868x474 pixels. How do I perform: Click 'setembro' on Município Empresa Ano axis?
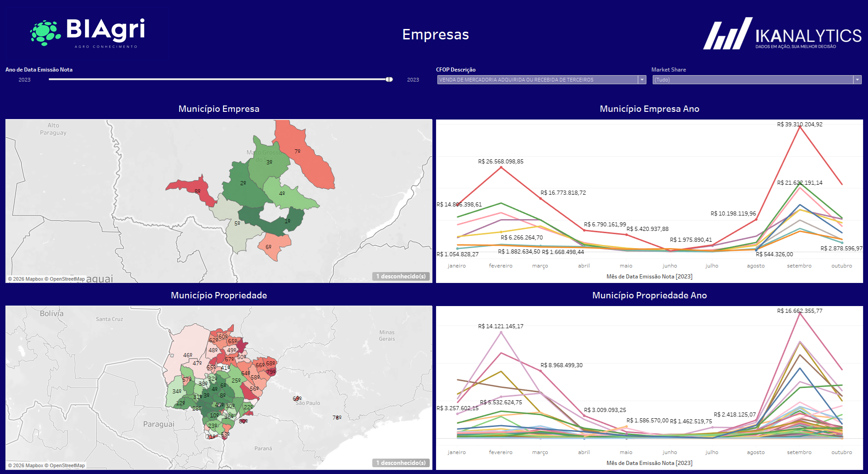[799, 266]
